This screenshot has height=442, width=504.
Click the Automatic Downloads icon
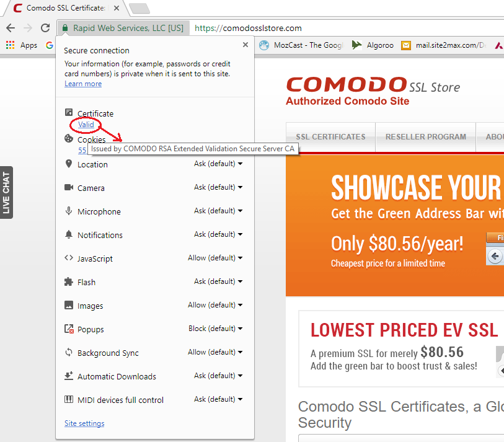point(69,376)
